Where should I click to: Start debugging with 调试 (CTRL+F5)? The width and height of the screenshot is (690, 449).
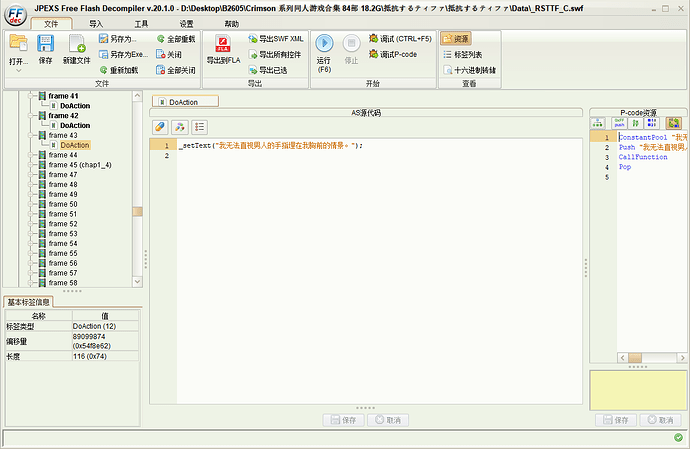400,39
